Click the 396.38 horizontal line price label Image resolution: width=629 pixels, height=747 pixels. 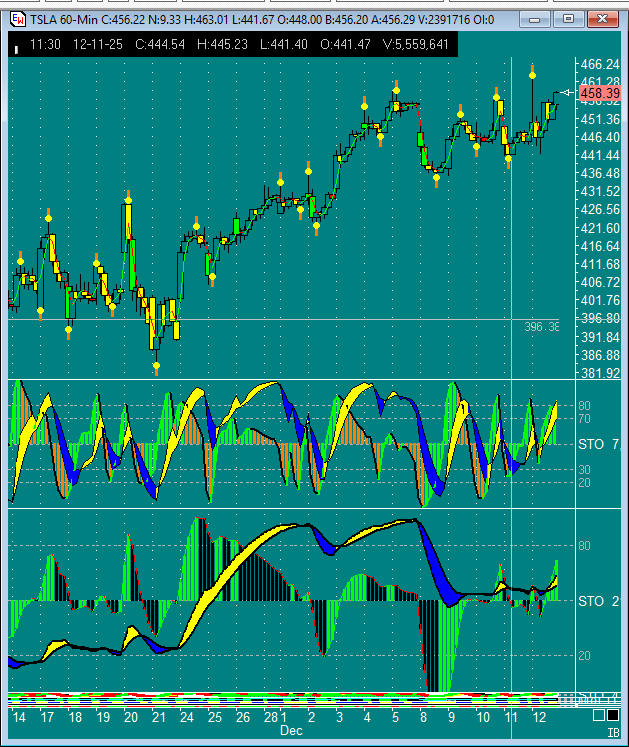541,326
